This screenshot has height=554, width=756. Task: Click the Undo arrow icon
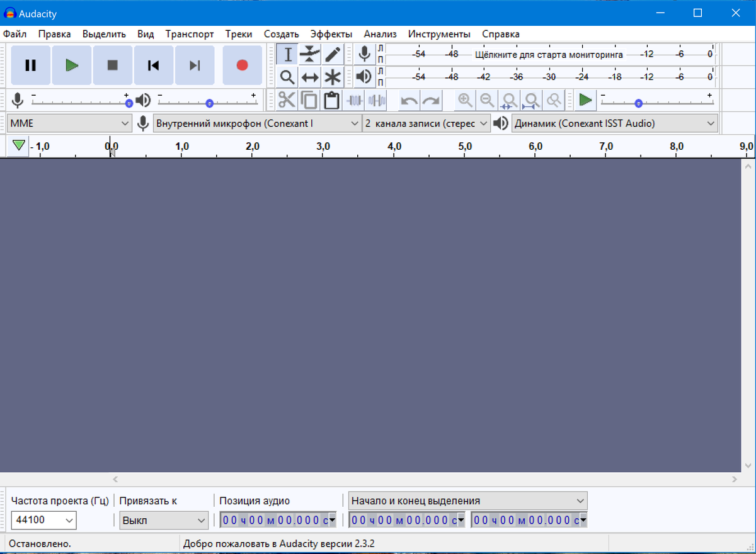click(x=409, y=100)
